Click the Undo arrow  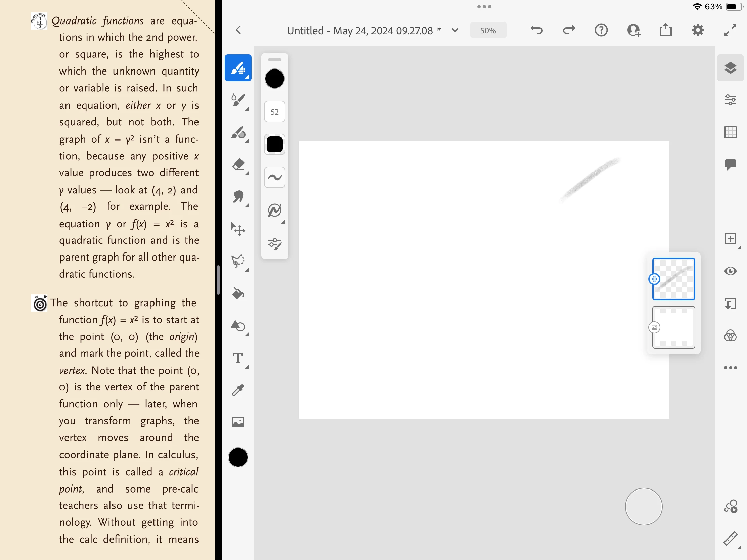click(536, 30)
